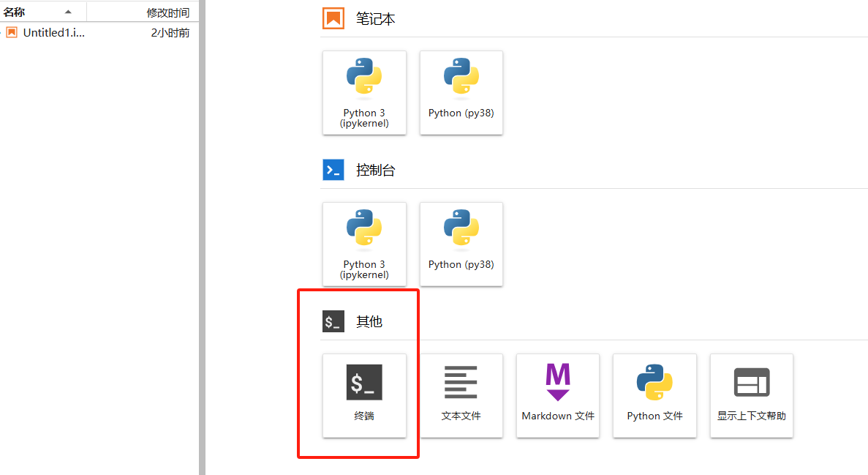Create a new Markdown 文件

coord(558,396)
